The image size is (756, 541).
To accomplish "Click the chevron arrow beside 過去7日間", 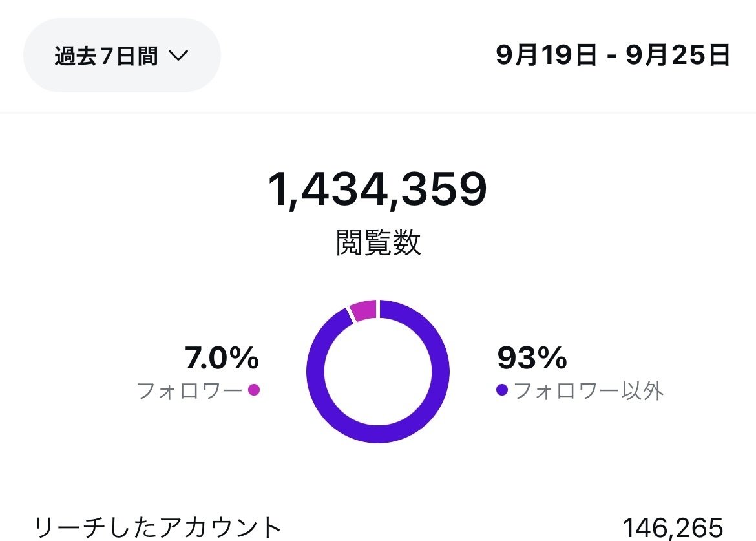I will pos(178,56).
